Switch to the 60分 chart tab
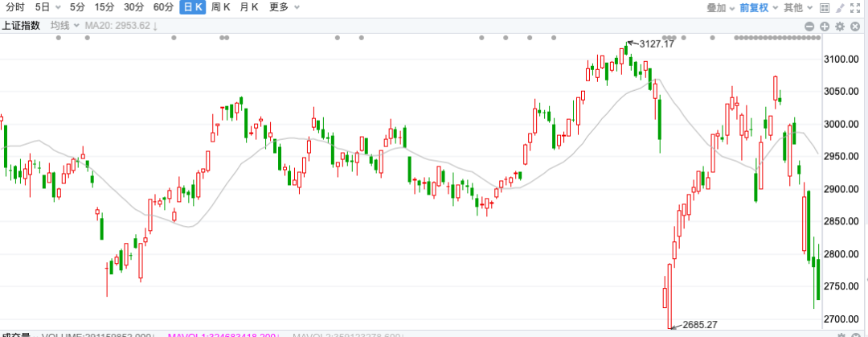This screenshot has width=868, height=337. pos(162,7)
